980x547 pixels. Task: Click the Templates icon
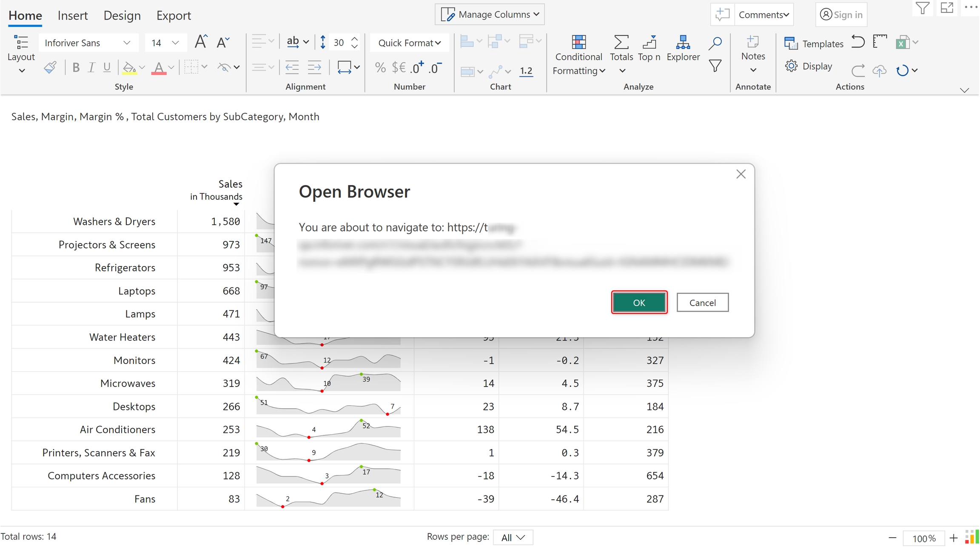pyautogui.click(x=791, y=43)
